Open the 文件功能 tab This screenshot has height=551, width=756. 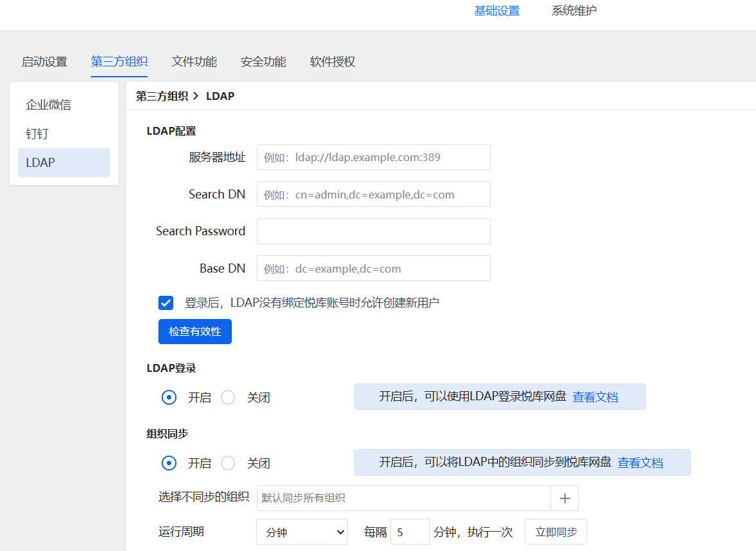point(194,62)
